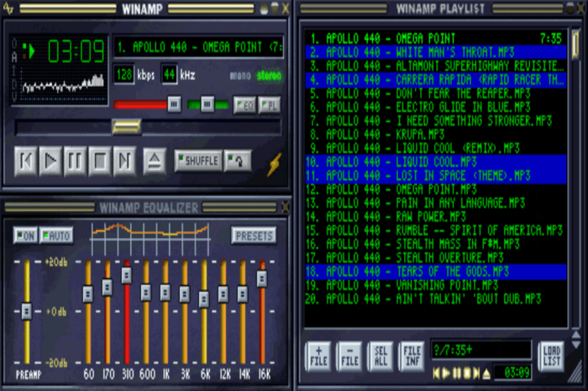Select track Tears Of The Gods.mp3
588x391 pixels.
click(x=435, y=272)
